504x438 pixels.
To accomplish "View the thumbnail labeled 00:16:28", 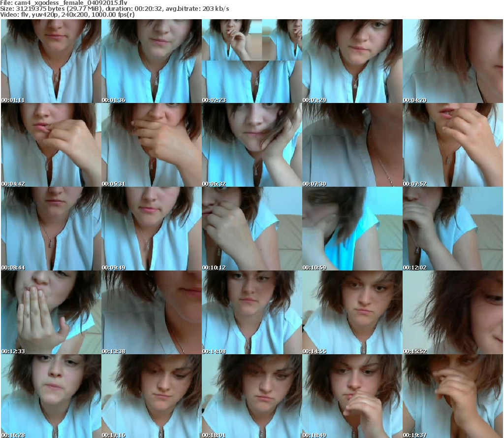I will pos(51,396).
